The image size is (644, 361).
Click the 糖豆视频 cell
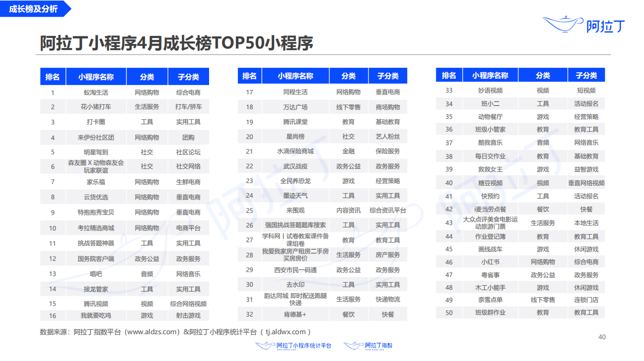coord(490,183)
